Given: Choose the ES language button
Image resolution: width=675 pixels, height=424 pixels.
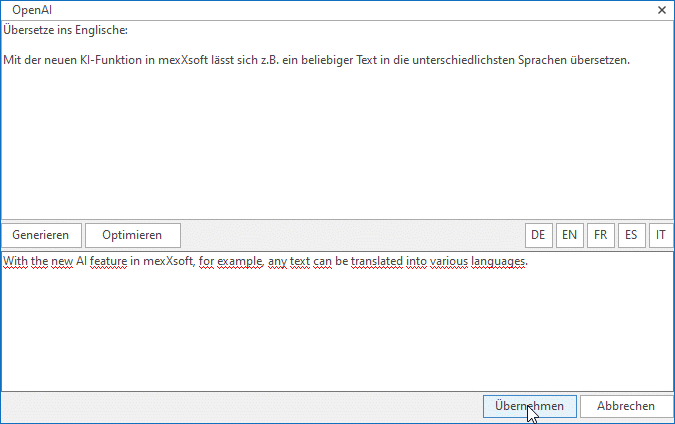Looking at the screenshot, I should click(632, 235).
